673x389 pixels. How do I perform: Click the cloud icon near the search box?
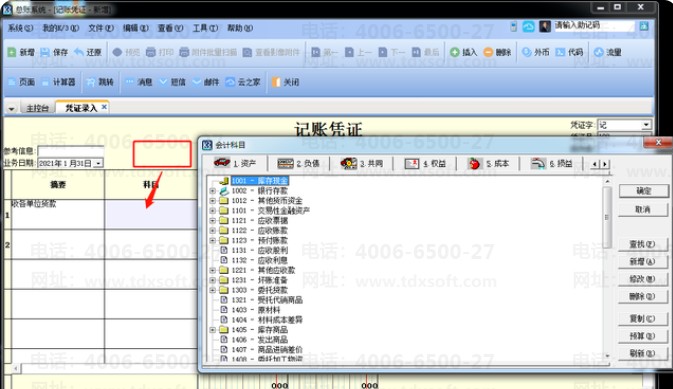click(528, 27)
